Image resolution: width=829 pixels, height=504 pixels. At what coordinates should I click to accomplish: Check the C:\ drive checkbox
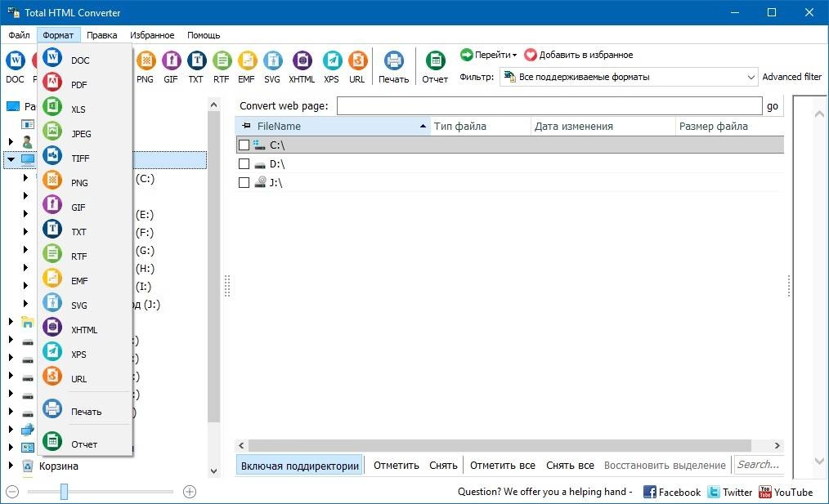[x=244, y=145]
